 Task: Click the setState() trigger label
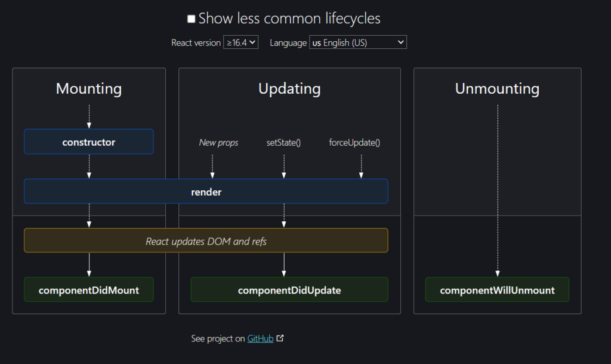click(283, 142)
